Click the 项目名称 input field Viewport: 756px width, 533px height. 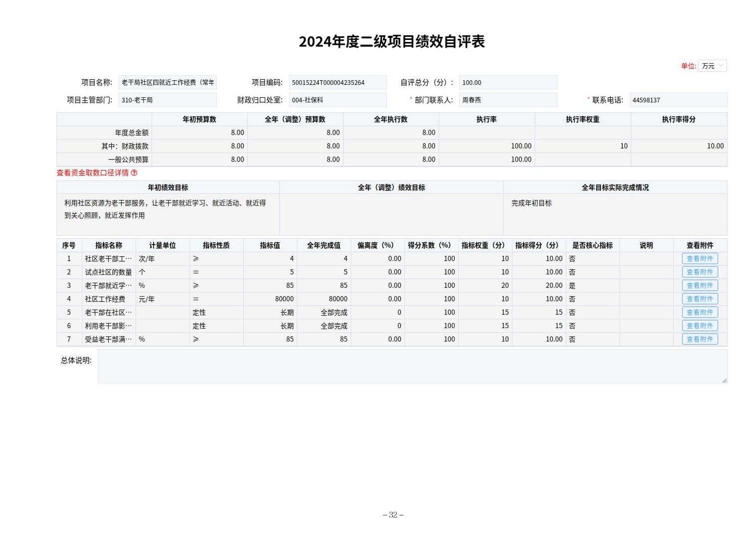pos(167,82)
